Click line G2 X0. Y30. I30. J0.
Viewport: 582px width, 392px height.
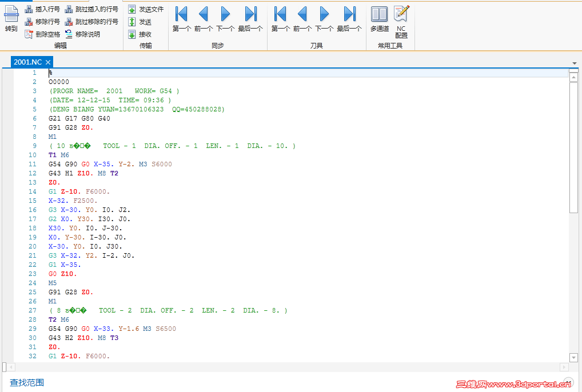click(x=89, y=219)
